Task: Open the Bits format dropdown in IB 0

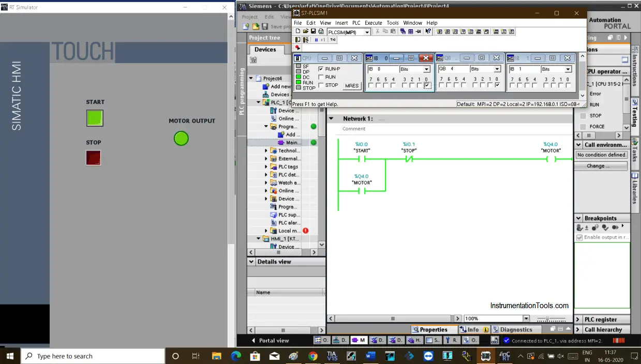Action: (x=427, y=69)
